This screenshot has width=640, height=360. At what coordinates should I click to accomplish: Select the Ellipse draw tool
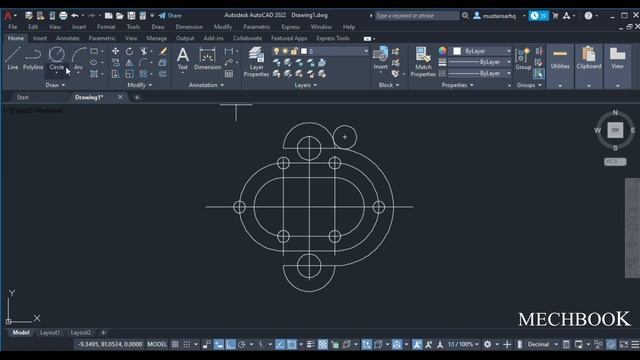tap(94, 62)
